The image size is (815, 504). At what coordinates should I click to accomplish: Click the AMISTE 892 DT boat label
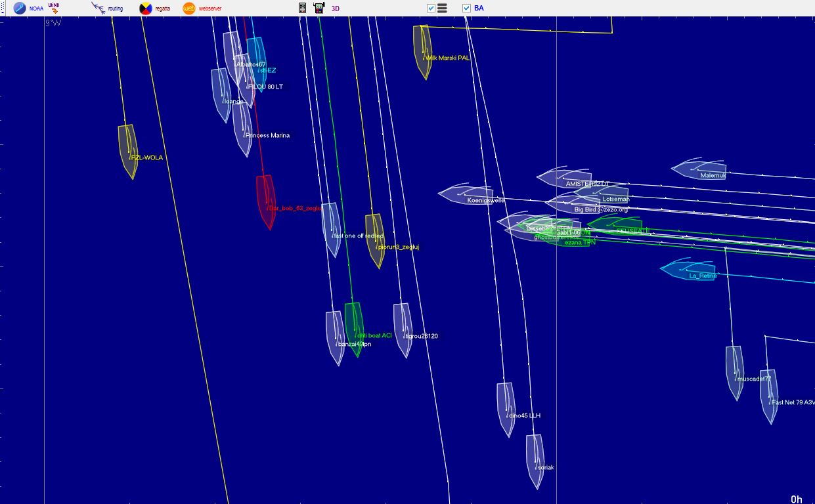pos(588,184)
